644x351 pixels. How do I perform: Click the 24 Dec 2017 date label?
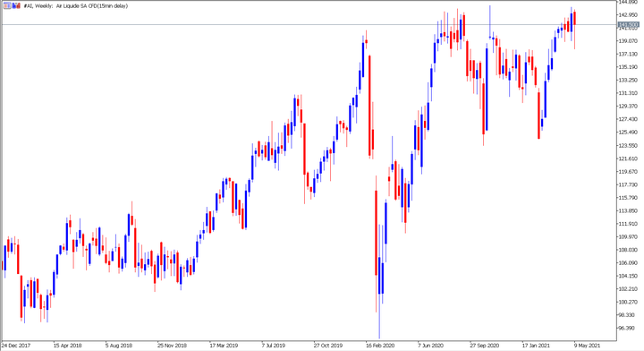16,346
